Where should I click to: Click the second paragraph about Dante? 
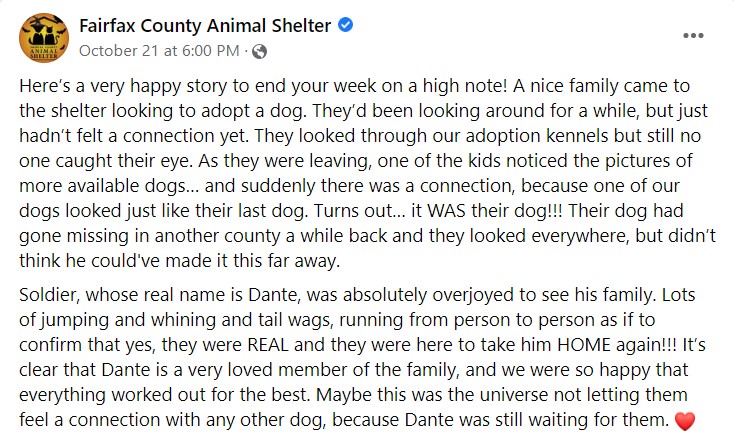point(362,357)
